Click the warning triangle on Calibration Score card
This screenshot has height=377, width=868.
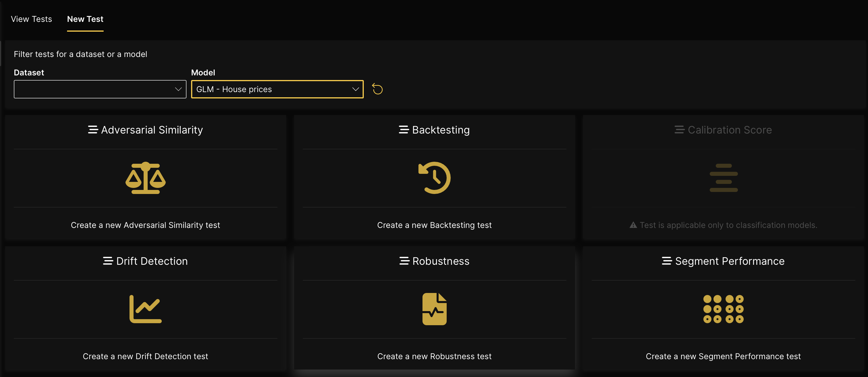click(633, 225)
